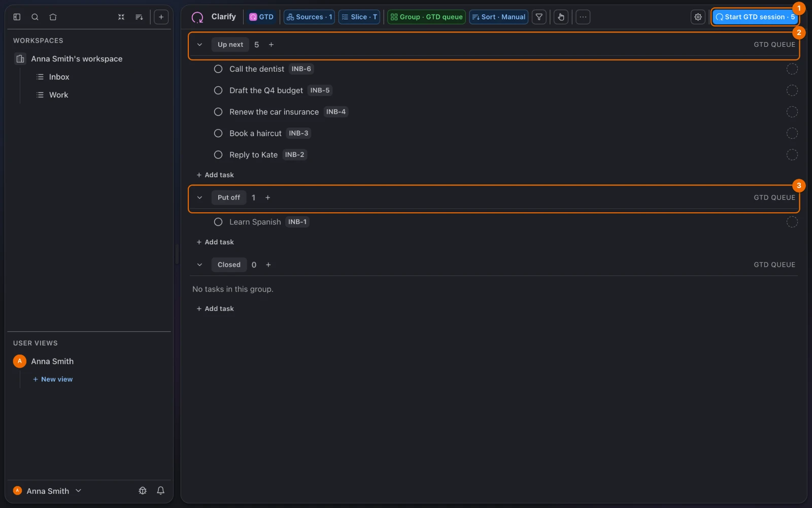
Task: Click the dashed circle on Call the dentist row
Action: pos(792,69)
